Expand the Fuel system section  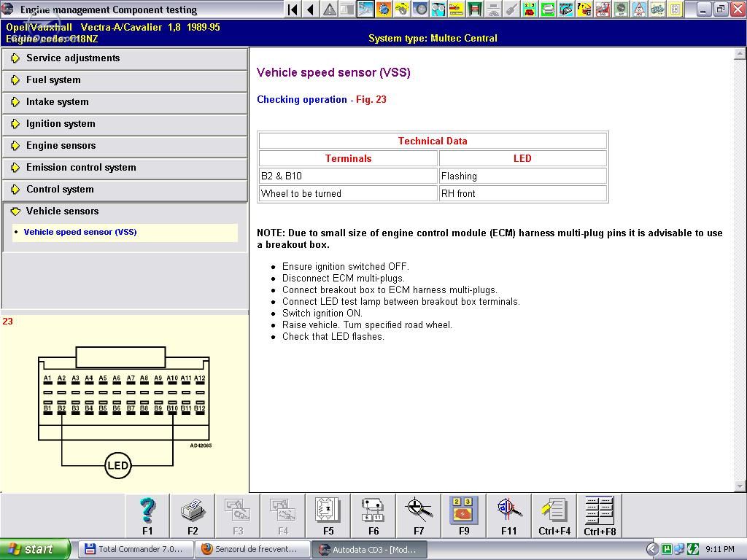tap(125, 80)
